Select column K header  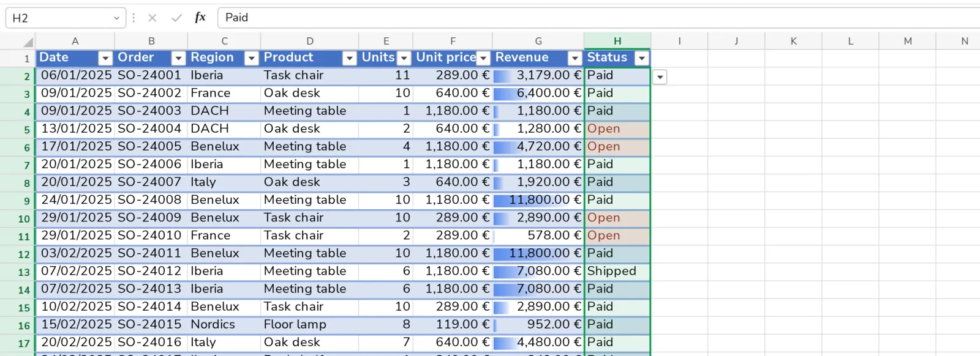point(793,41)
